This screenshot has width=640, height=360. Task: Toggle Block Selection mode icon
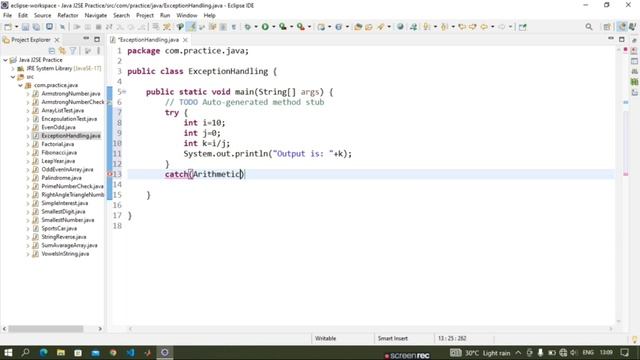point(223,27)
